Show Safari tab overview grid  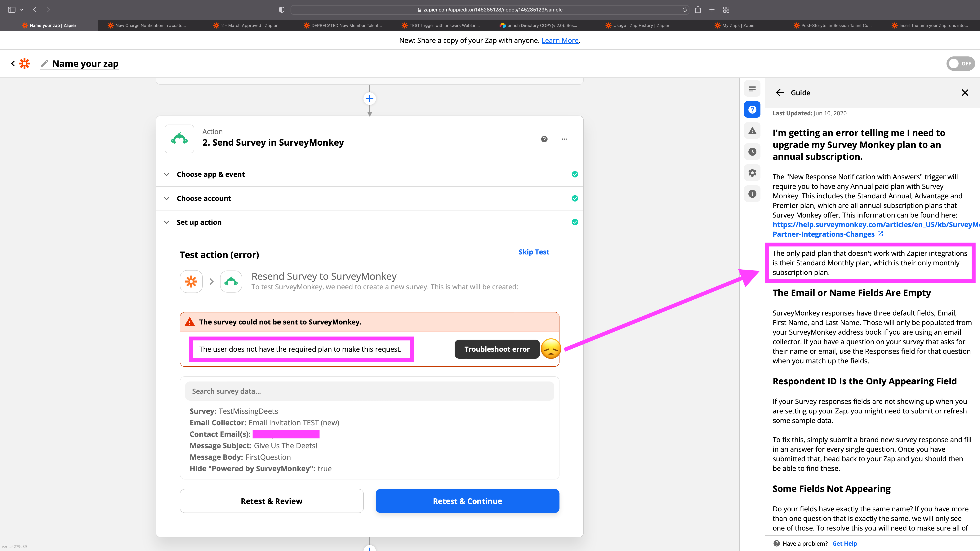click(726, 10)
